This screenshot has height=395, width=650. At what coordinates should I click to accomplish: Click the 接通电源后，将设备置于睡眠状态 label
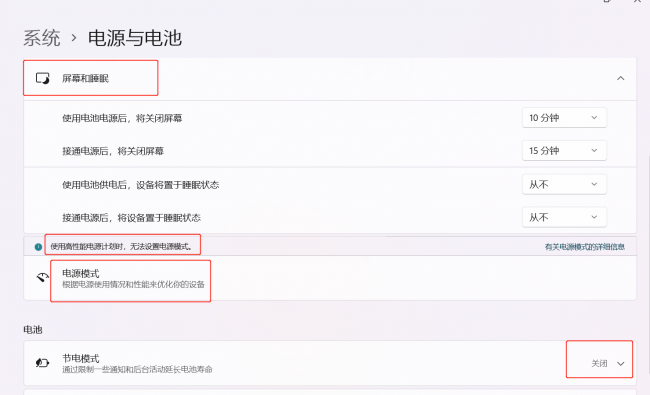(131, 218)
